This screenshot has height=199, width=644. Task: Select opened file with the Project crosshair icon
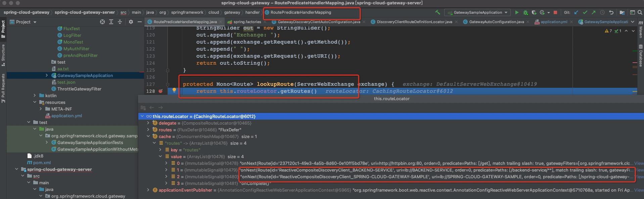[x=102, y=22]
